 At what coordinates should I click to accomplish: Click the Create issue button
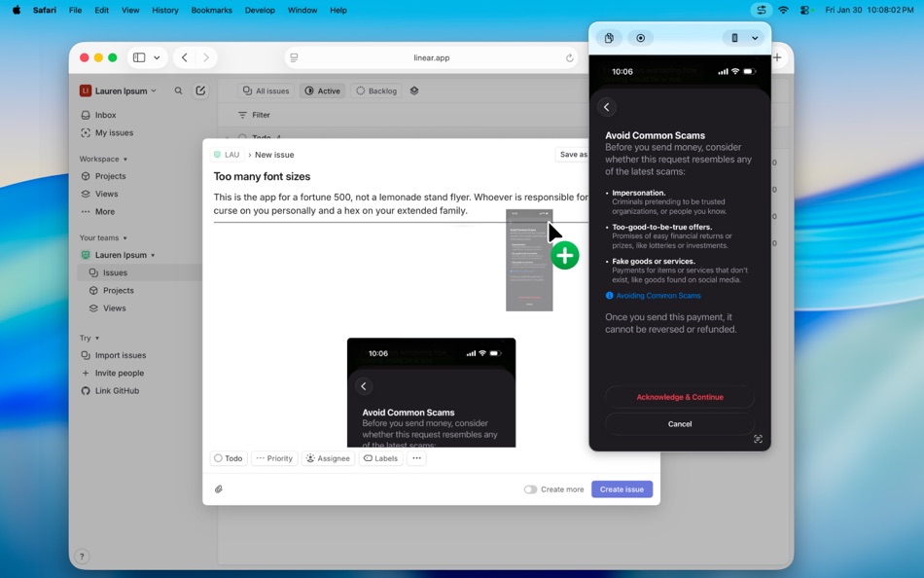(x=622, y=488)
